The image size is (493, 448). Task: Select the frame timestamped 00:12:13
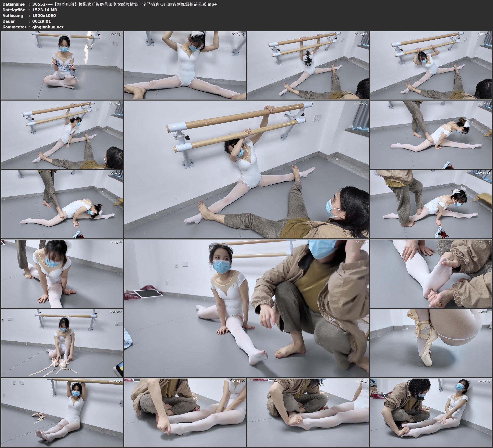click(x=62, y=204)
